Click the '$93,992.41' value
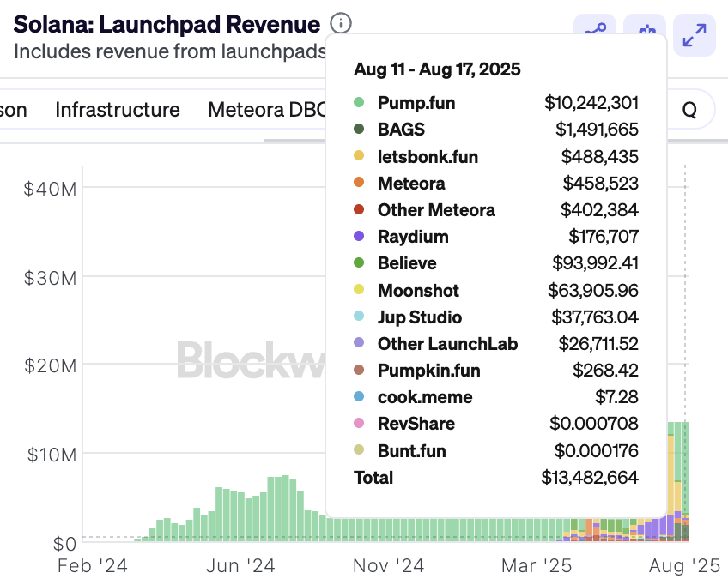 coord(596,263)
